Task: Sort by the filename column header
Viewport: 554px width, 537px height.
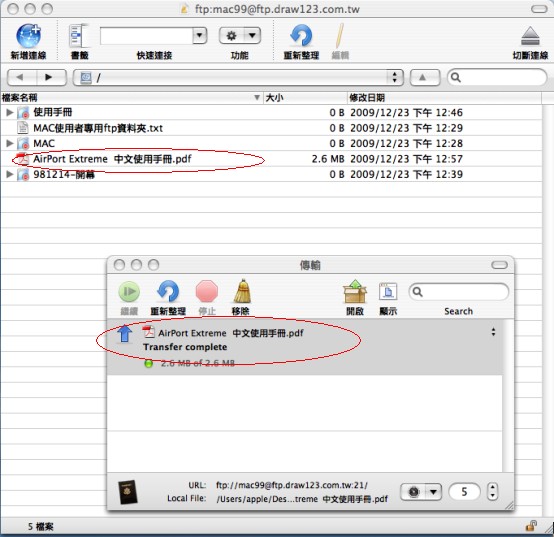Action: click(131, 98)
